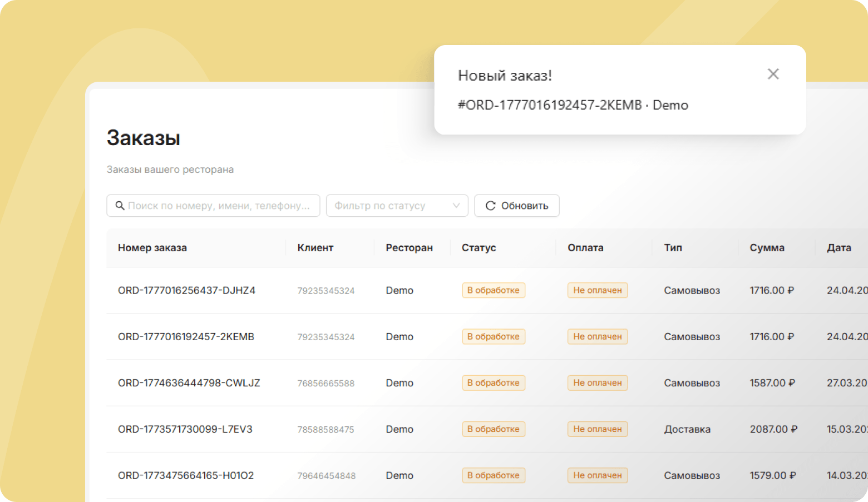Click the Клиент column header
868x502 pixels.
point(315,248)
